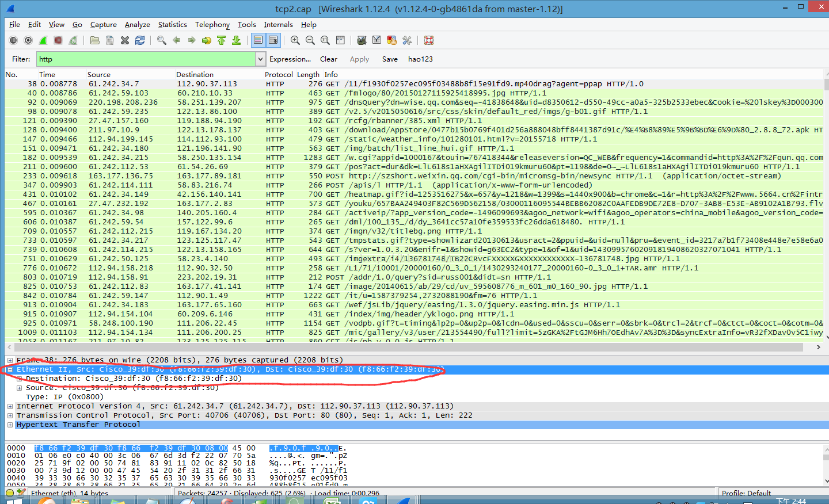Click Profile: Default in status bar
This screenshot has height=504, width=829.
tap(746, 494)
